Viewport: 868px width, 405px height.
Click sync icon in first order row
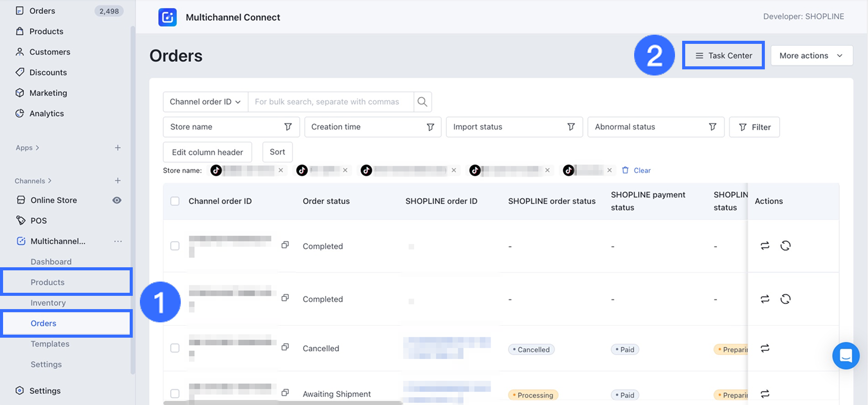pos(765,246)
